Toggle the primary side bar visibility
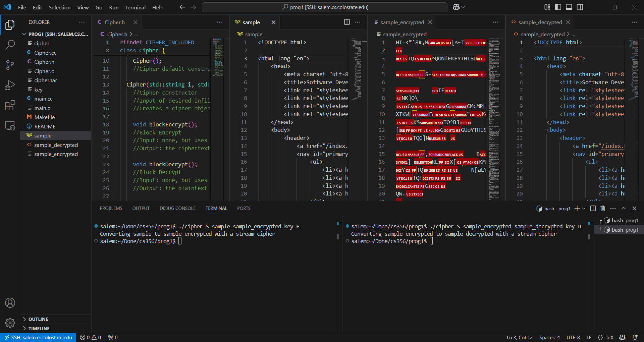The width and height of the screenshot is (644, 342). (558, 7)
